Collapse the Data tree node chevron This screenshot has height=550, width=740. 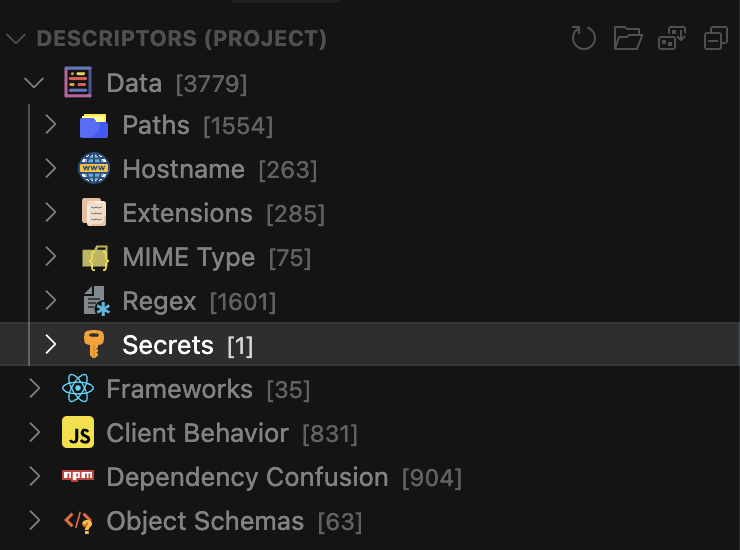point(34,83)
